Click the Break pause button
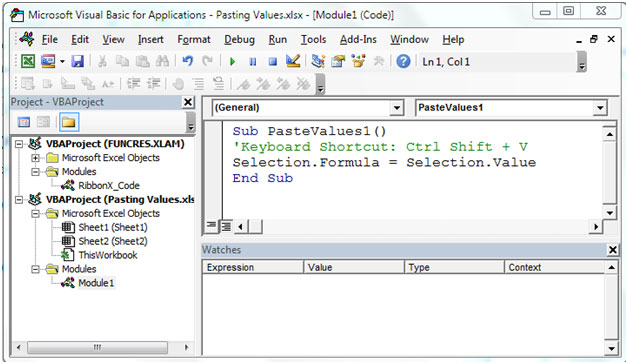The width and height of the screenshot is (628, 364). coord(253,62)
